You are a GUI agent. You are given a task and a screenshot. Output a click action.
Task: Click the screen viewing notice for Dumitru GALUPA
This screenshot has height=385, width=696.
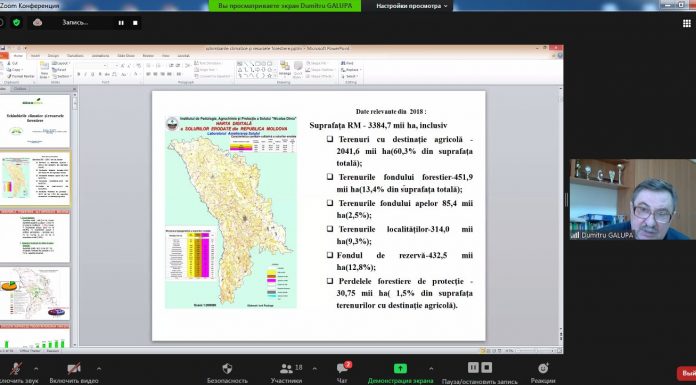(285, 6)
